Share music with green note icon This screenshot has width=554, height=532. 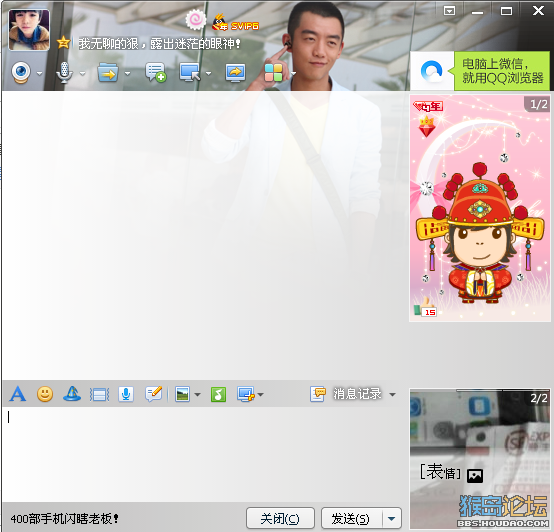point(218,394)
